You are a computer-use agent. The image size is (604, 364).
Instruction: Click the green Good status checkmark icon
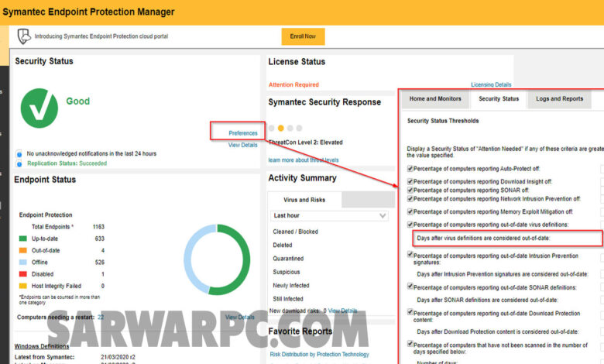[39, 108]
